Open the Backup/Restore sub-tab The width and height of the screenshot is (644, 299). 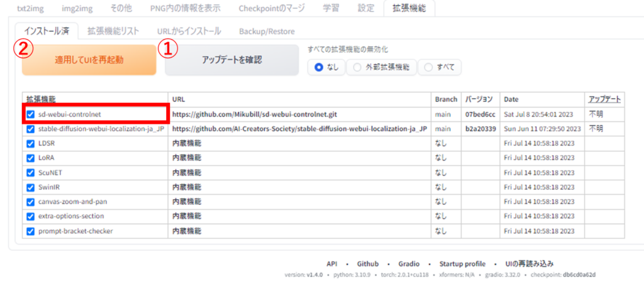(x=267, y=31)
